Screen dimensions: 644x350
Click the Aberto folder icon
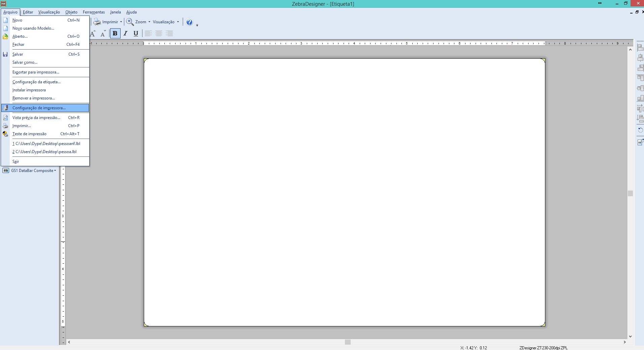[5, 36]
